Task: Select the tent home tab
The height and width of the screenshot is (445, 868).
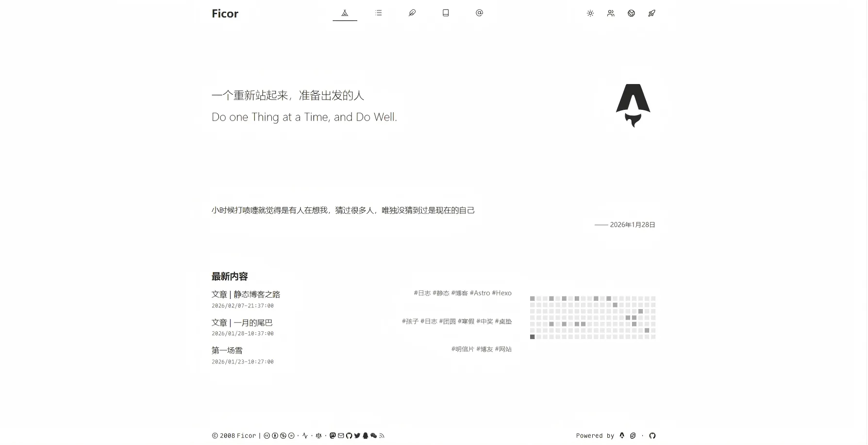Action: tap(345, 13)
